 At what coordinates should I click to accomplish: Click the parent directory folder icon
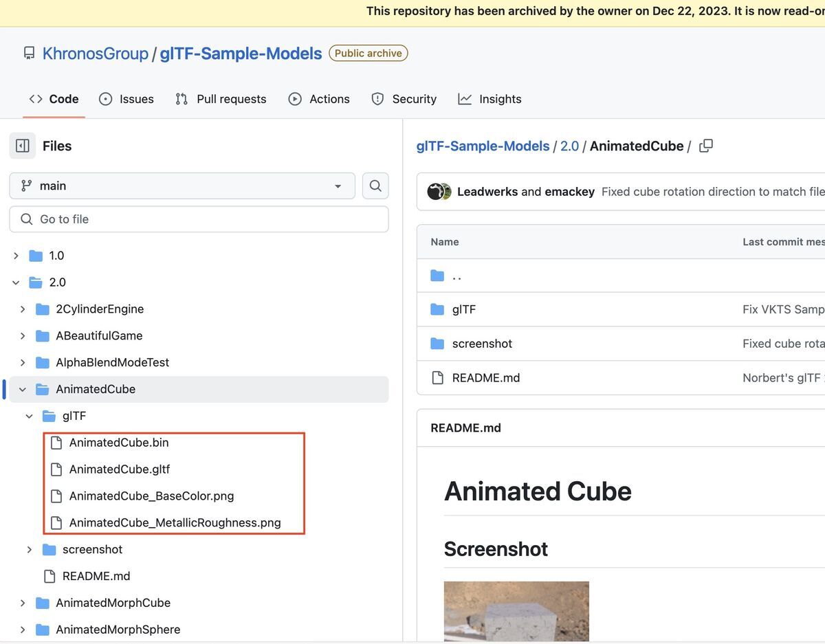tap(437, 276)
